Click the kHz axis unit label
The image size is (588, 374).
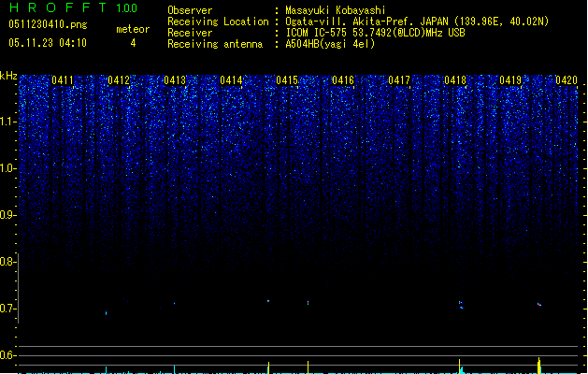pos(8,76)
